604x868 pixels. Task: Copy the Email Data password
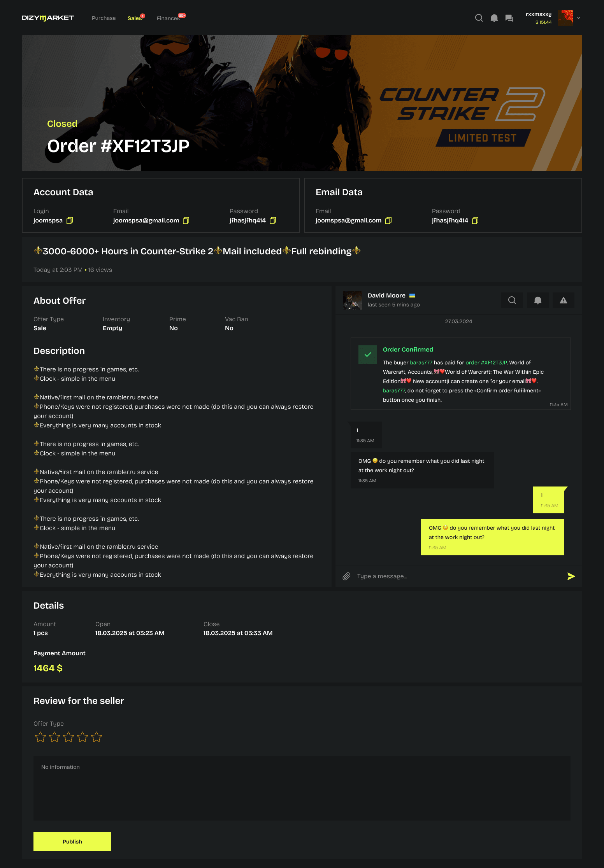click(x=475, y=220)
